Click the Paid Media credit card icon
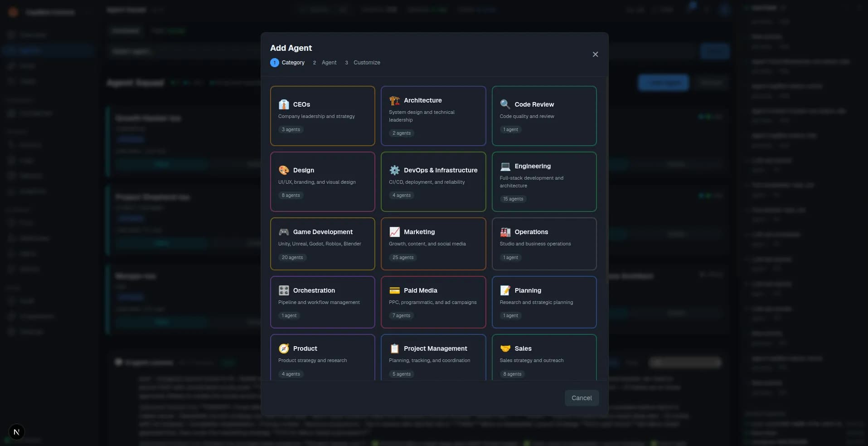 click(394, 290)
